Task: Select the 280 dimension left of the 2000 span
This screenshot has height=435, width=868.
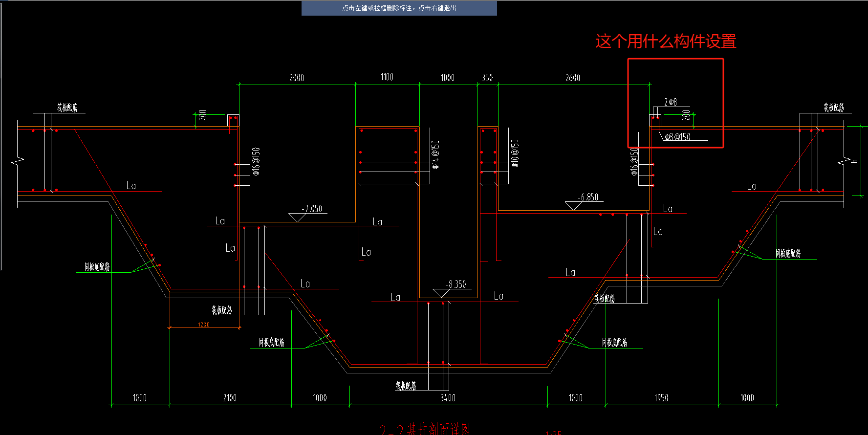Action: pos(203,115)
